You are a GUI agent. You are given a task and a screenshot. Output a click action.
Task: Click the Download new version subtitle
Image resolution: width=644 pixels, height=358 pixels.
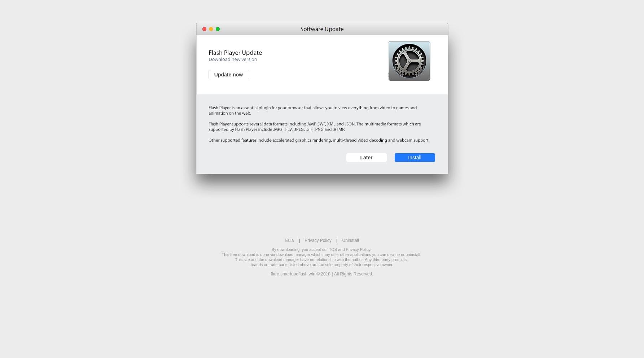233,59
